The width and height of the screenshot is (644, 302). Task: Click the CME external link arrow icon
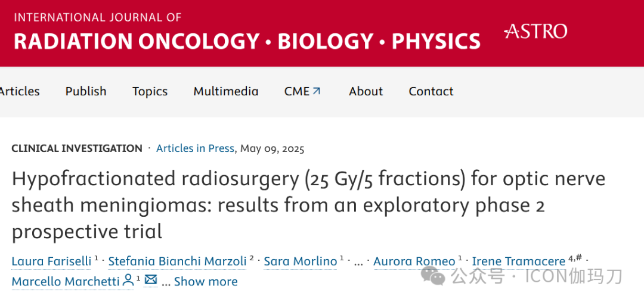[x=317, y=91]
